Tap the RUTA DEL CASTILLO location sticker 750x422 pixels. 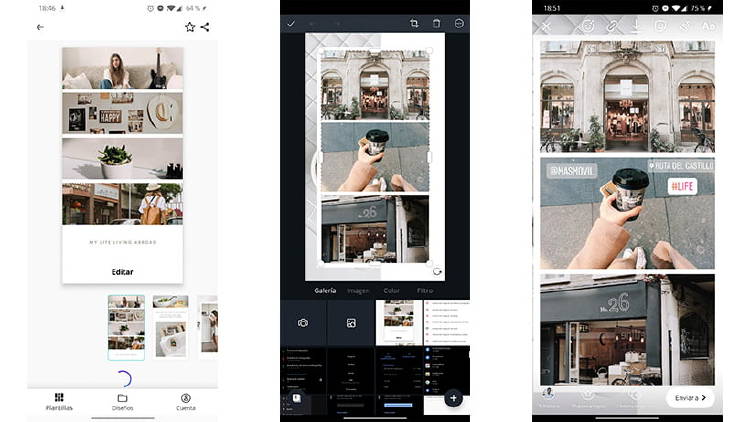(x=681, y=166)
